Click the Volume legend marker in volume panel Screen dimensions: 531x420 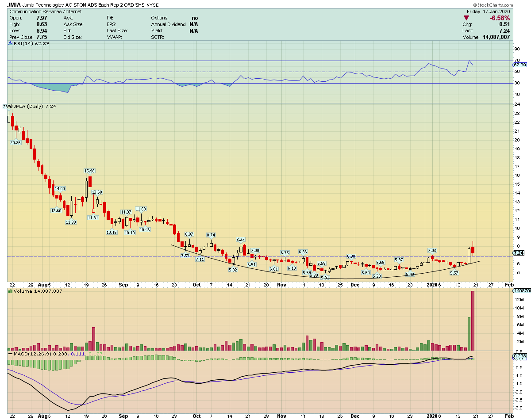click(x=11, y=291)
